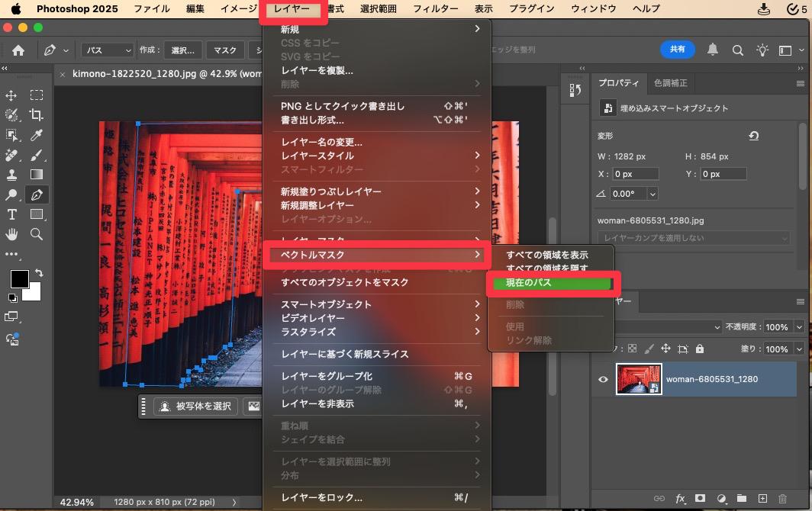Image resolution: width=812 pixels, height=511 pixels.
Task: Select the Clone Stamp tool
Action: pyautogui.click(x=11, y=175)
